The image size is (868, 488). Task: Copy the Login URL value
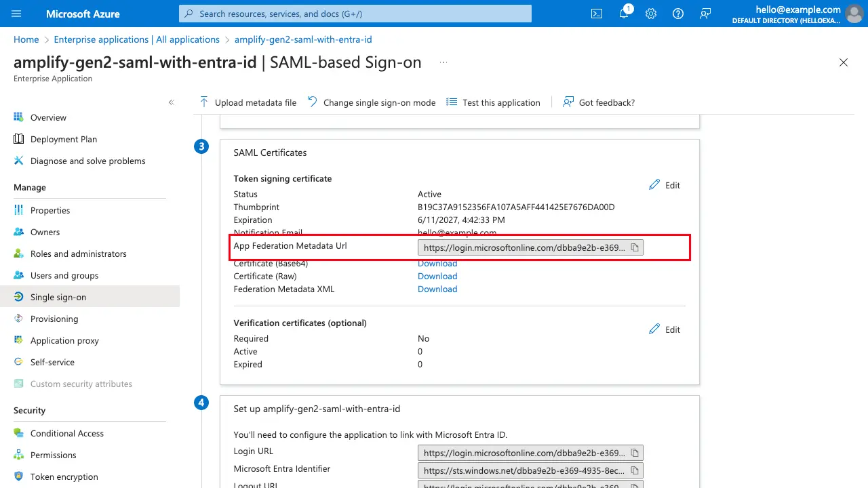point(635,453)
